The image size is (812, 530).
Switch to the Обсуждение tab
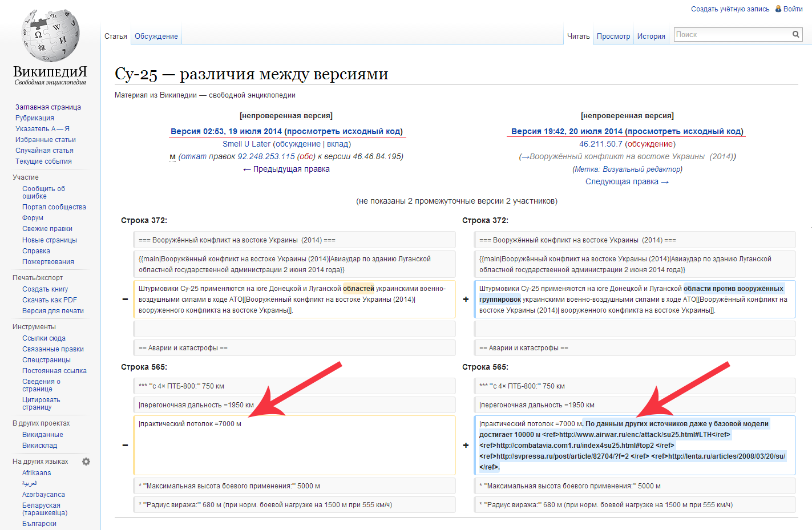pyautogui.click(x=156, y=36)
